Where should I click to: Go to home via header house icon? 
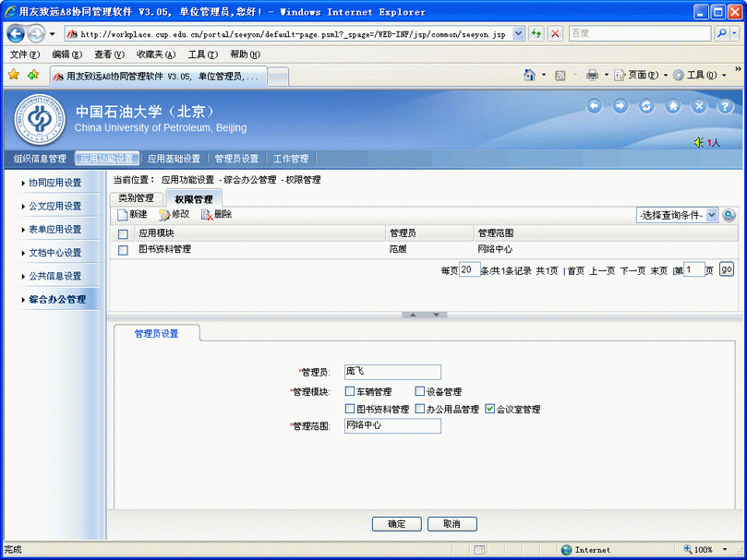pyautogui.click(x=673, y=106)
